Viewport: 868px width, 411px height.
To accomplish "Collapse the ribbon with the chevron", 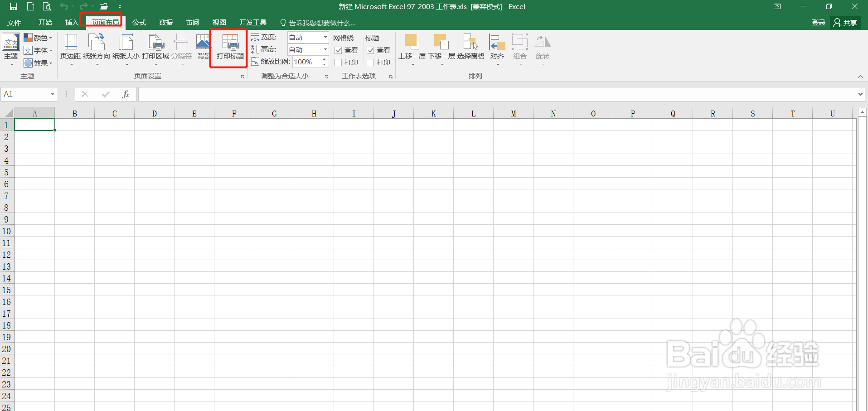I will [x=860, y=77].
